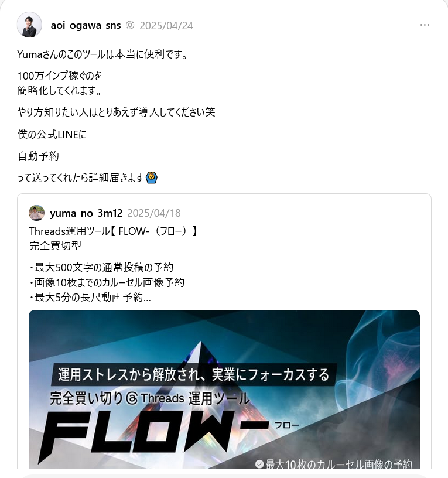
Task: Click the 自動予約 keyword line
Action: (38, 156)
